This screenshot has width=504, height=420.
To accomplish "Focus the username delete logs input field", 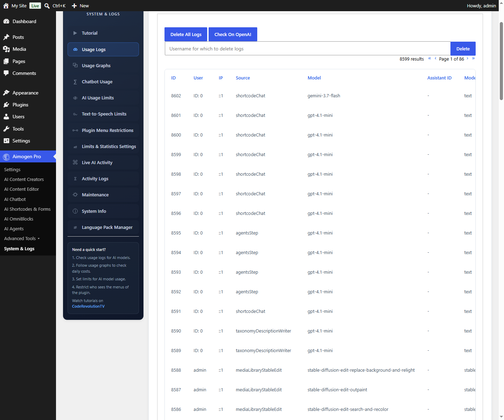I will pyautogui.click(x=308, y=49).
